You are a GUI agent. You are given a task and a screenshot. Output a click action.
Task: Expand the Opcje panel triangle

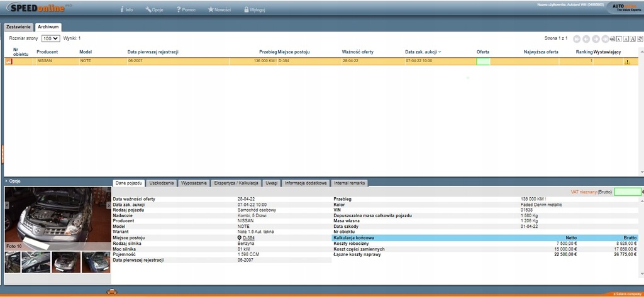click(6, 181)
